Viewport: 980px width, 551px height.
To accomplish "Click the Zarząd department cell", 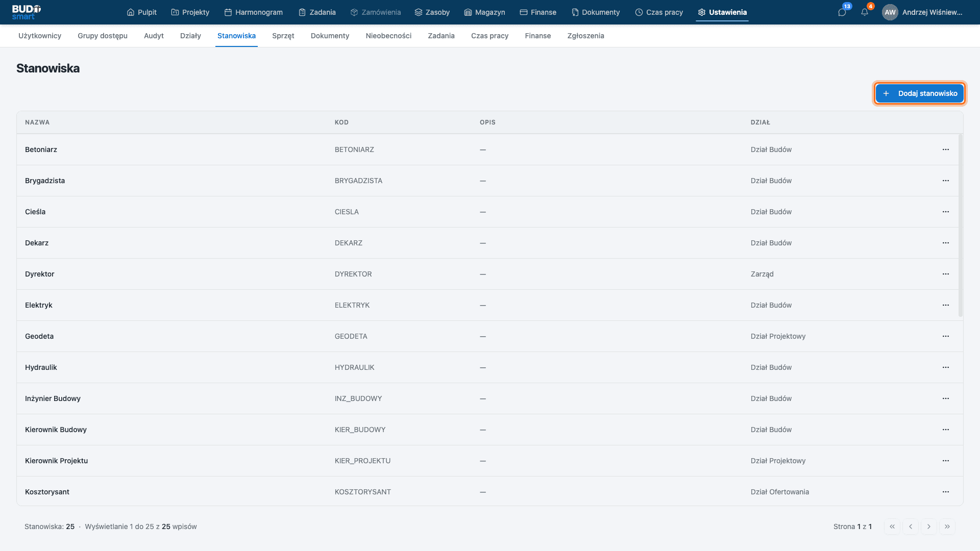I will [x=762, y=274].
